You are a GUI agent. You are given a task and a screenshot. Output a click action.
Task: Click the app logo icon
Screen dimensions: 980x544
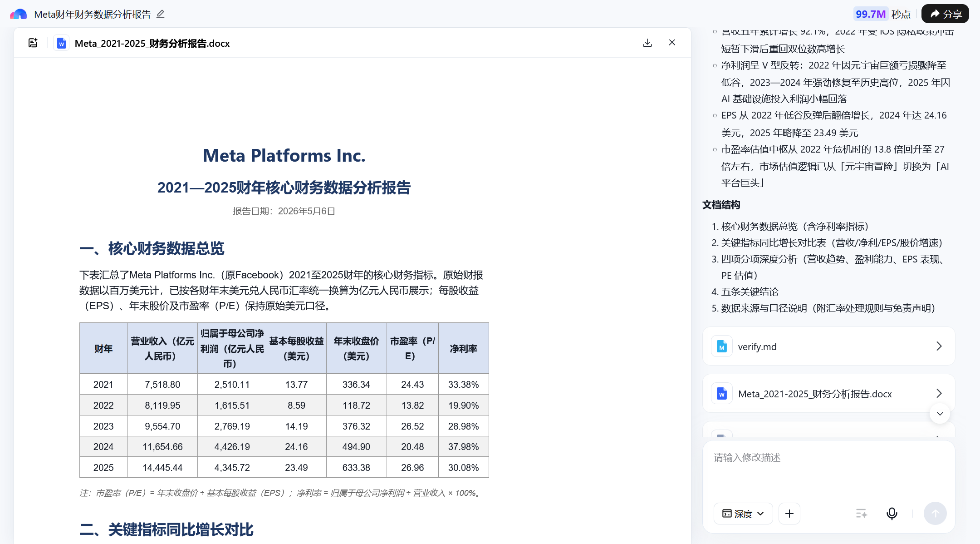[x=19, y=14]
